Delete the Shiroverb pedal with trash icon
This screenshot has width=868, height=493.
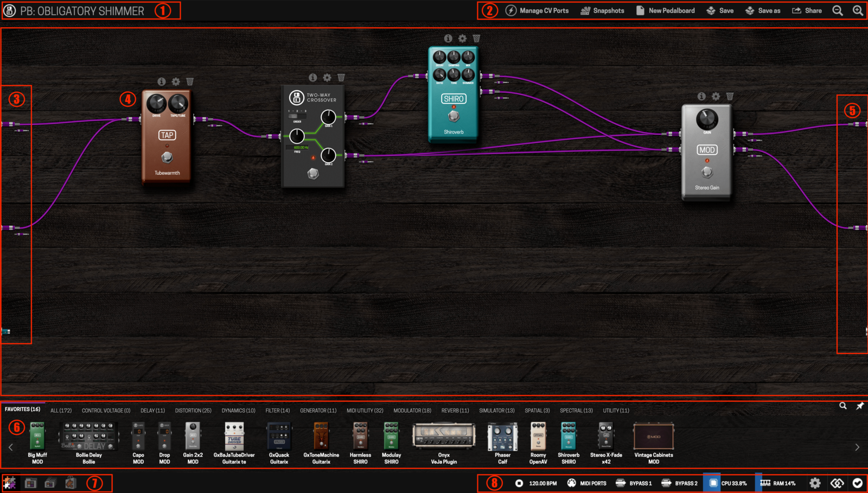tap(476, 39)
